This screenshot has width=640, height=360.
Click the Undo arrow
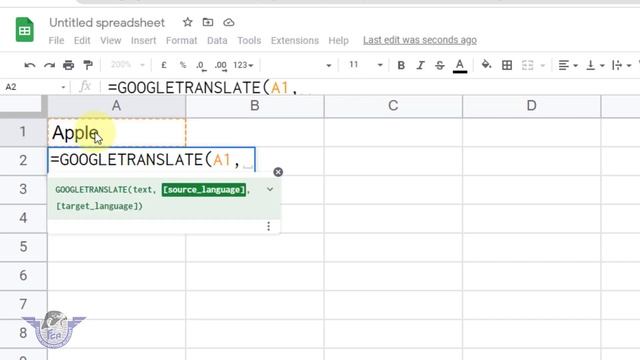[x=29, y=65]
